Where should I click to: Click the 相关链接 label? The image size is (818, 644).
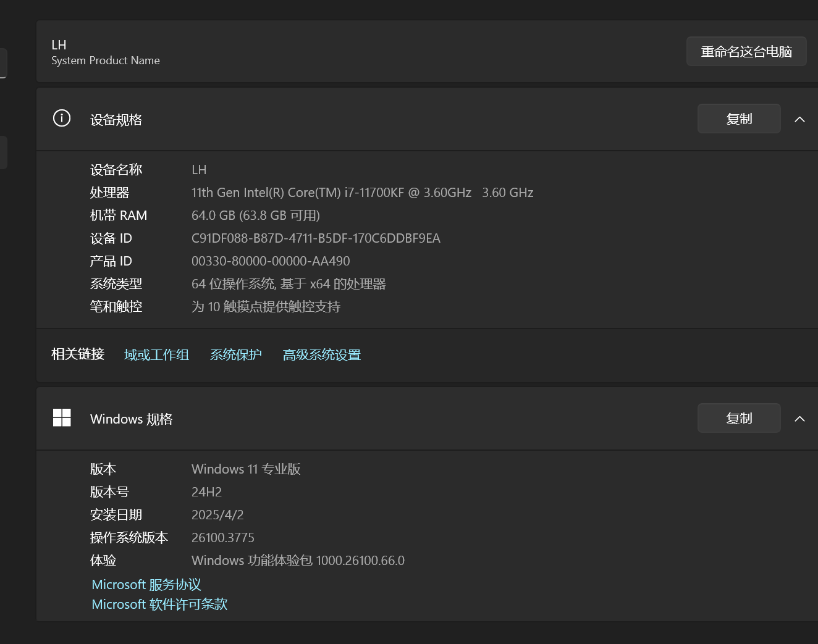78,354
